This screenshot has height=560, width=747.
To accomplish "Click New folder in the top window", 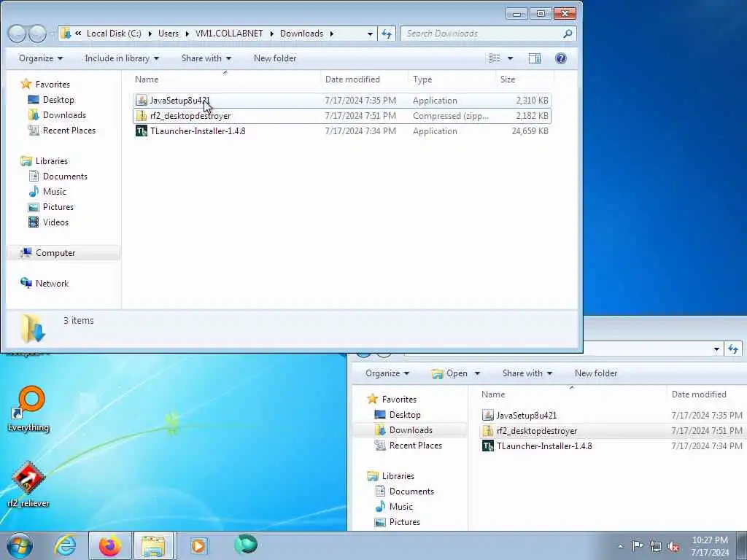I will pyautogui.click(x=275, y=58).
